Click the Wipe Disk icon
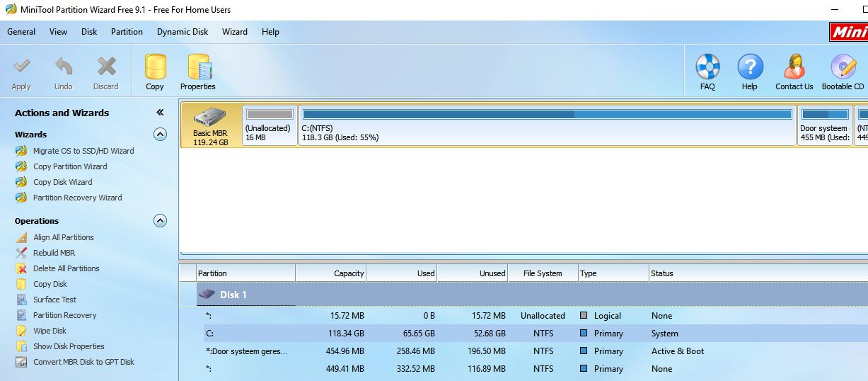This screenshot has height=381, width=868. tap(21, 331)
